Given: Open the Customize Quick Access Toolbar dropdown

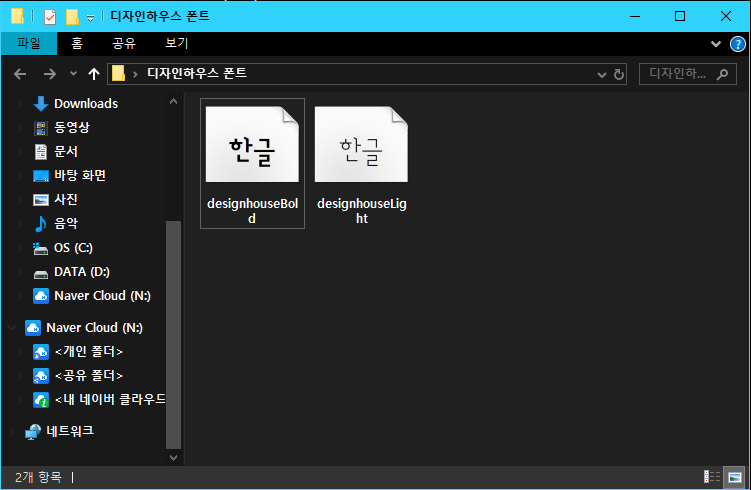Looking at the screenshot, I should 91,18.
